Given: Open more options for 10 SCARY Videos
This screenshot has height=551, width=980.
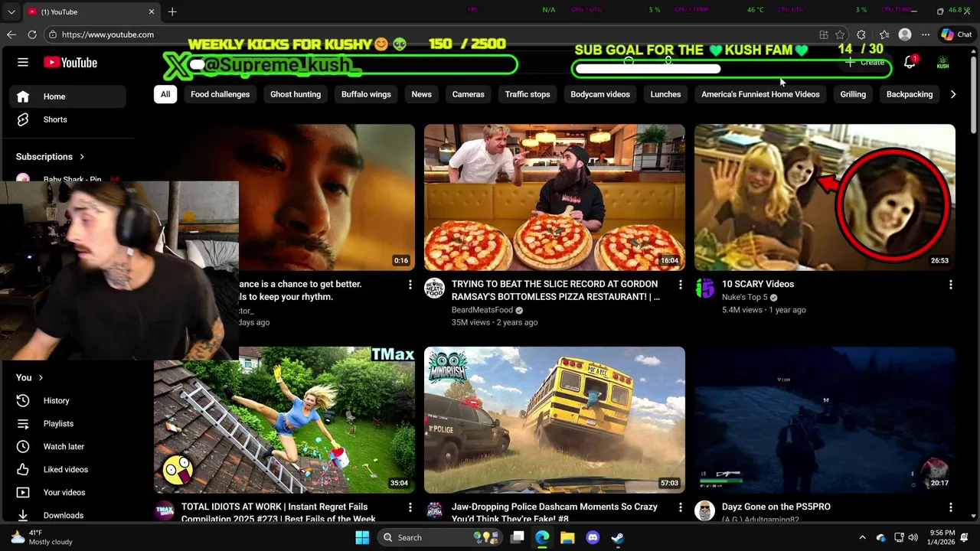Looking at the screenshot, I should click(950, 285).
